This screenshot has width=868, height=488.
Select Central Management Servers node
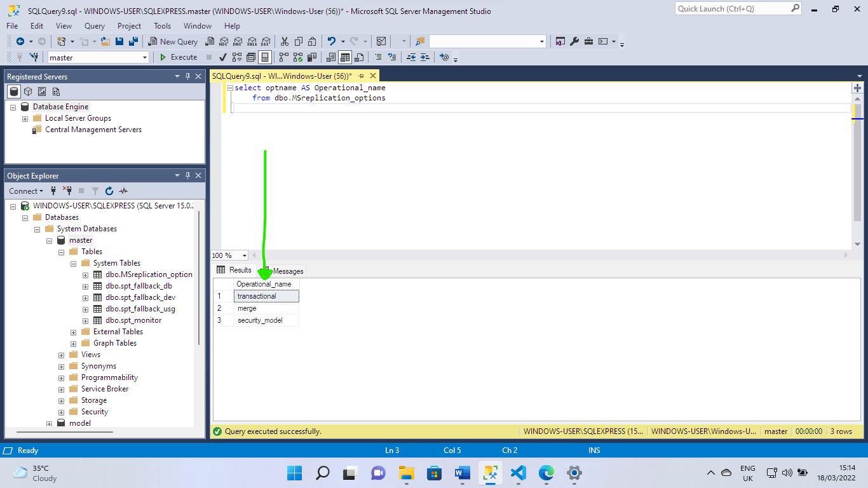click(93, 130)
